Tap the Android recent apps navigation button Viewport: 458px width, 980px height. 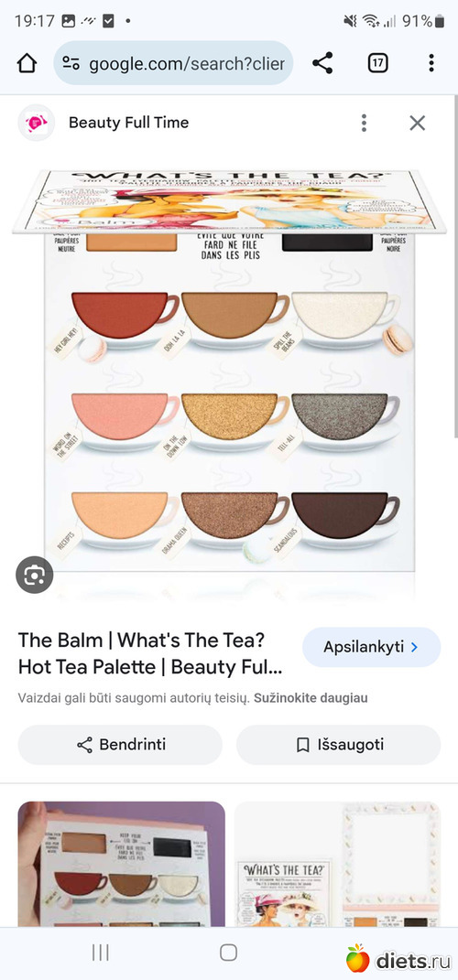tap(100, 953)
